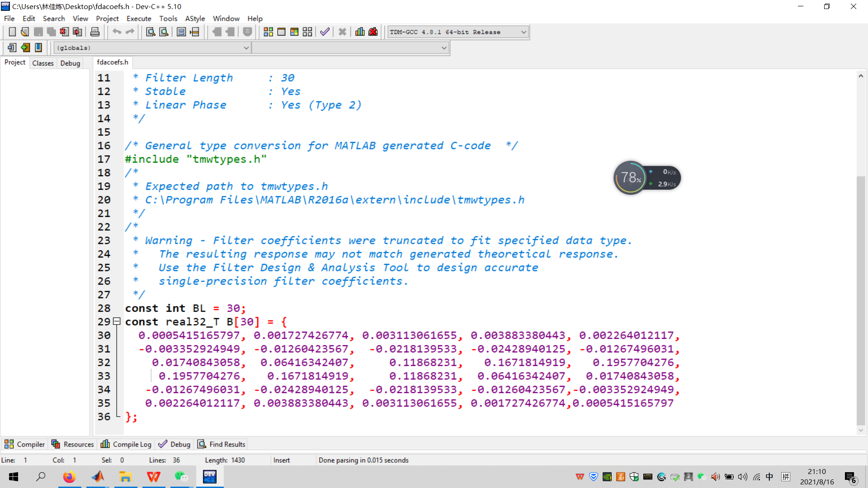The height and width of the screenshot is (488, 868).
Task: Open the Execute menu
Action: [x=139, y=19]
